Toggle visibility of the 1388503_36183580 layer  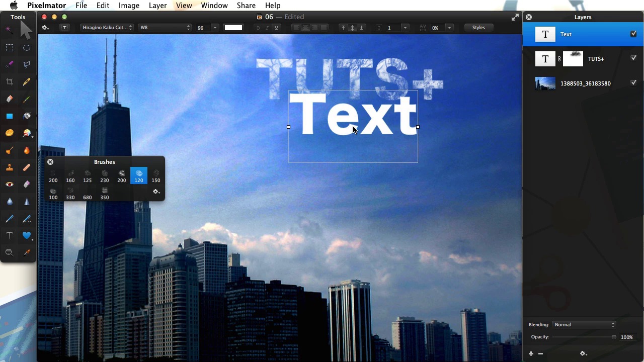point(633,82)
